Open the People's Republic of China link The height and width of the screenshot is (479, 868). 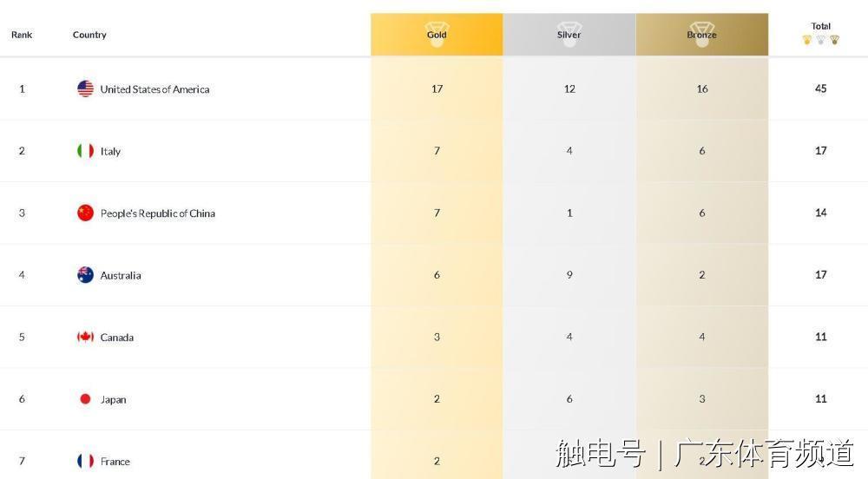point(157,213)
